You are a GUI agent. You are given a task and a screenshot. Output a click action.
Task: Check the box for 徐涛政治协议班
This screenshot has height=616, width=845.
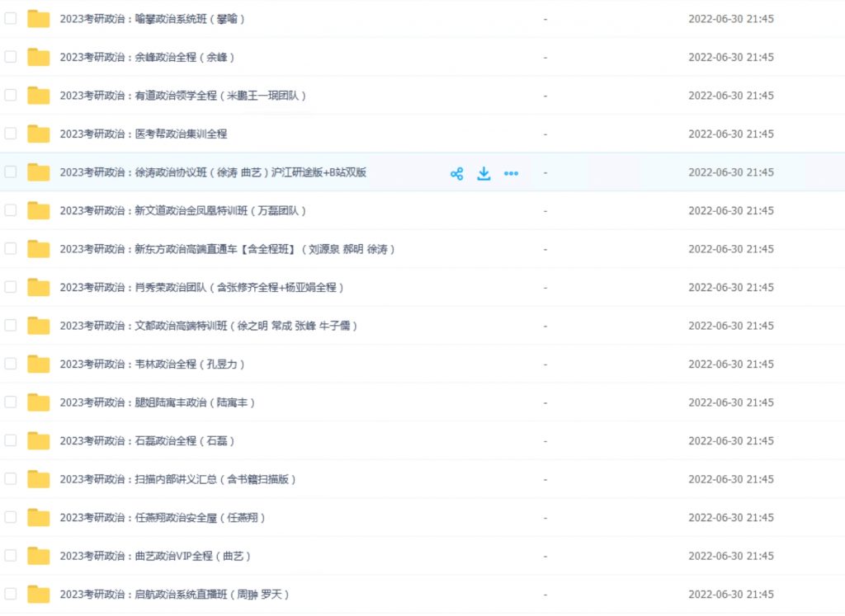(x=10, y=172)
